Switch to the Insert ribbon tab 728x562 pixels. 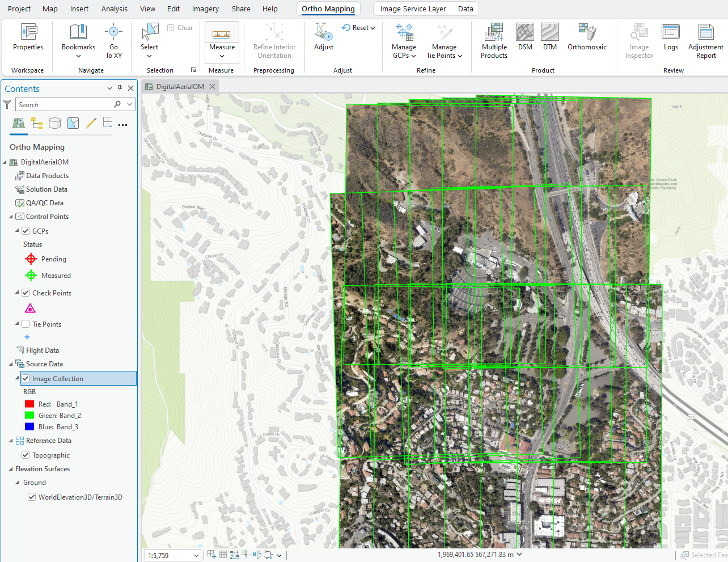pyautogui.click(x=79, y=9)
